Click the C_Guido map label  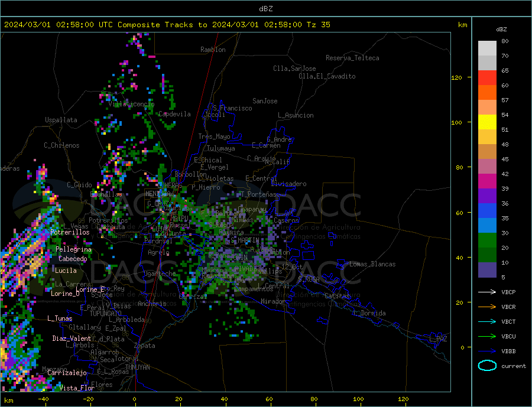tap(79, 185)
